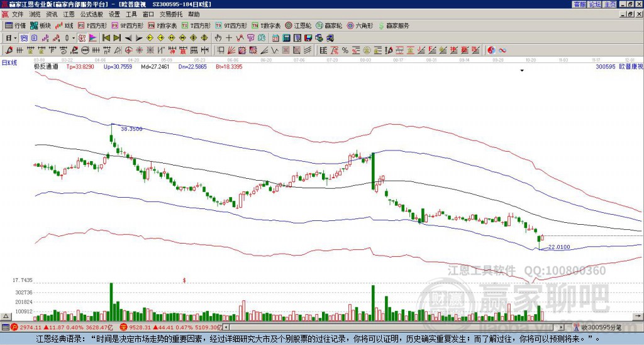Viewport: 644px width, 345px height.
Task: Open the 江恩轮 Gann wheel
Action: (x=298, y=25)
